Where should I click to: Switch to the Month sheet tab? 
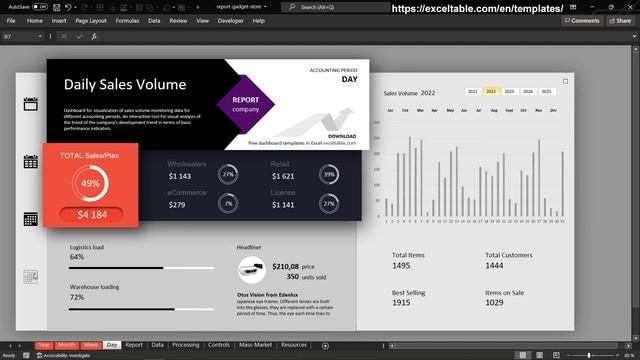(67, 345)
